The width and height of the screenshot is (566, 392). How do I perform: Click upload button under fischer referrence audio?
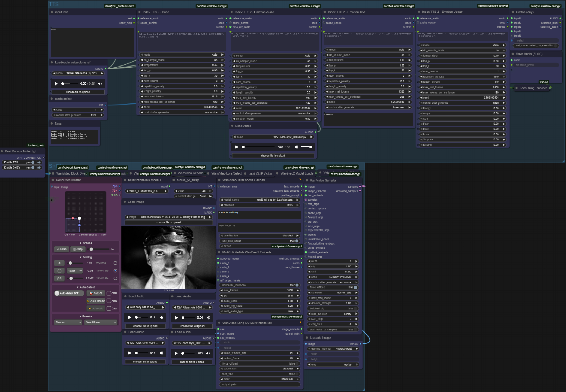click(x=78, y=92)
